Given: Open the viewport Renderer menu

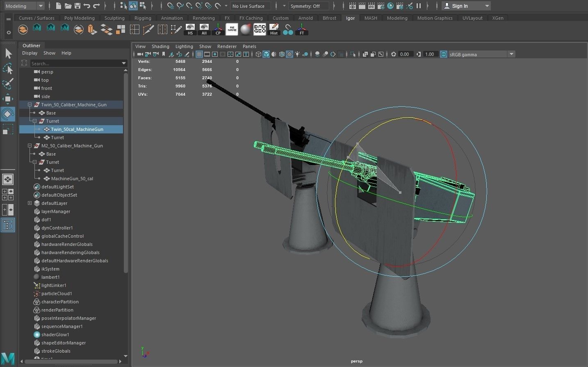Looking at the screenshot, I should coord(227,46).
